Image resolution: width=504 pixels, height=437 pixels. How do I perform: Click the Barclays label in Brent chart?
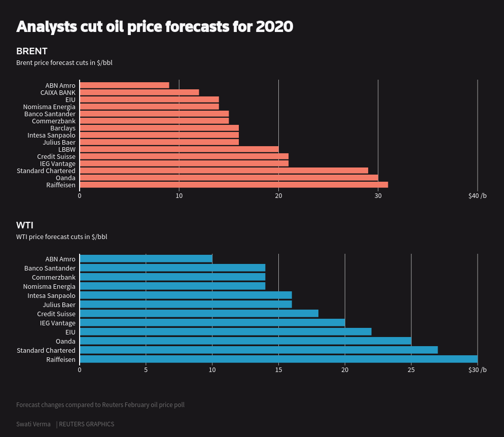[x=63, y=128]
